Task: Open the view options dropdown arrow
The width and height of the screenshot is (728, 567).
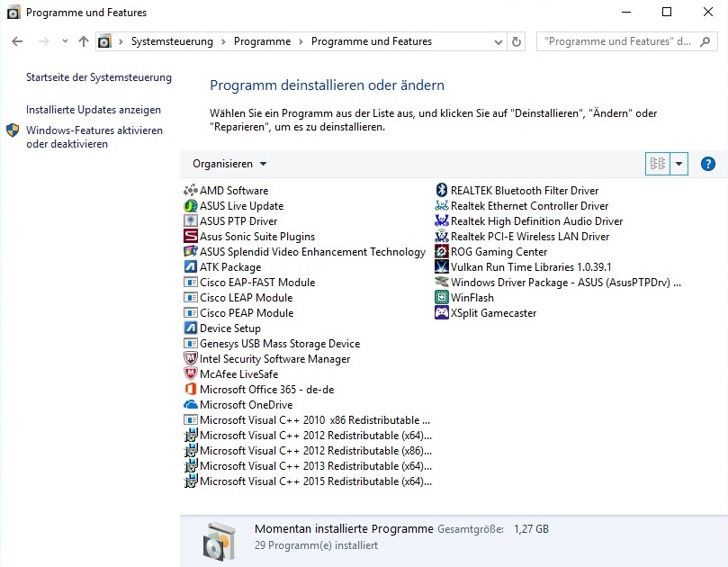Action: pos(679,164)
